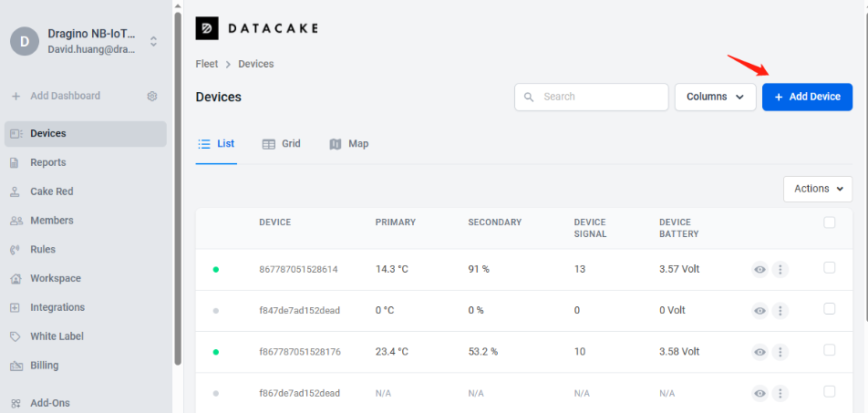Viewport: 868px width, 413px height.
Task: Open the Actions dropdown
Action: [x=818, y=189]
